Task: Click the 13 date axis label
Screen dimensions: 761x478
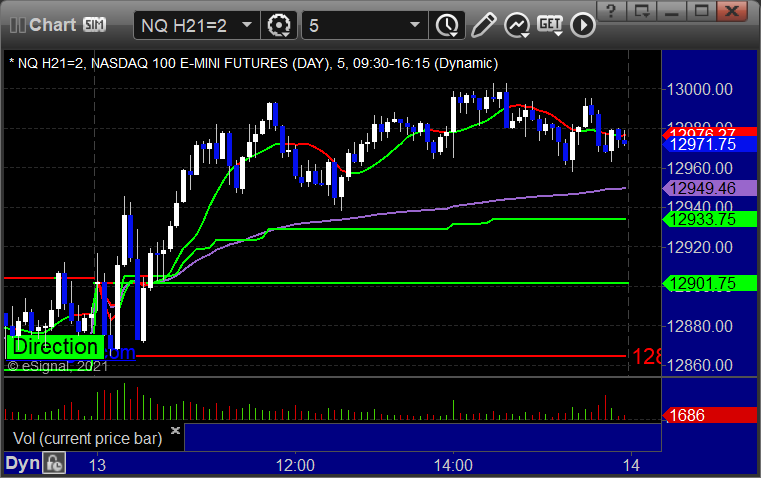Action: click(x=97, y=465)
